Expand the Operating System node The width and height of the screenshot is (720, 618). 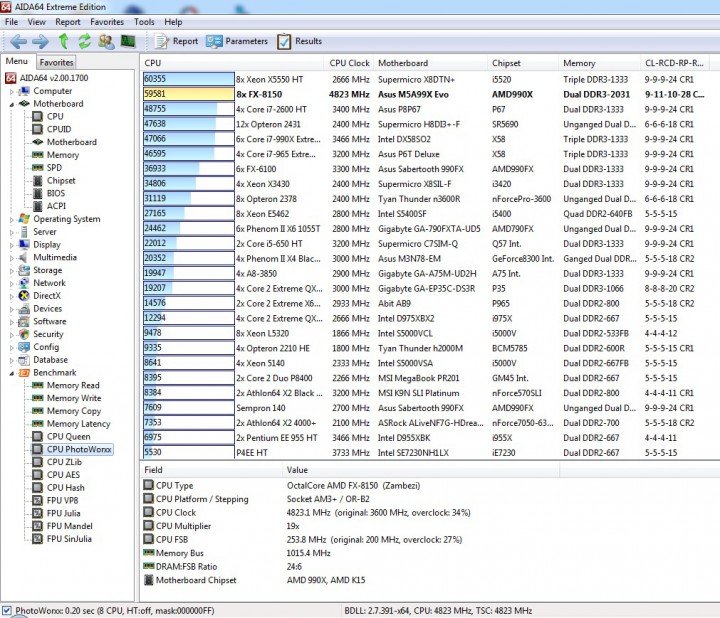click(x=12, y=219)
